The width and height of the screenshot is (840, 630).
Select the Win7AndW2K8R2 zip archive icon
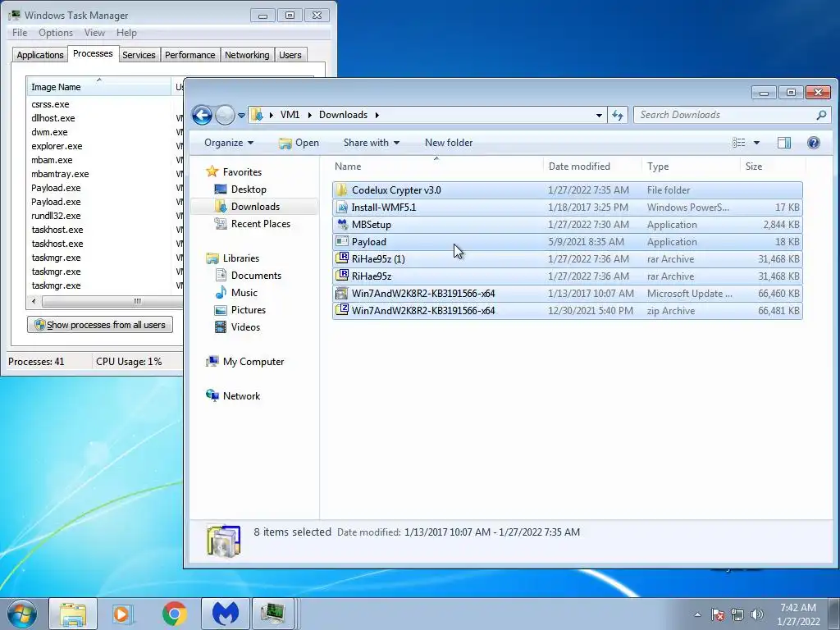point(341,310)
